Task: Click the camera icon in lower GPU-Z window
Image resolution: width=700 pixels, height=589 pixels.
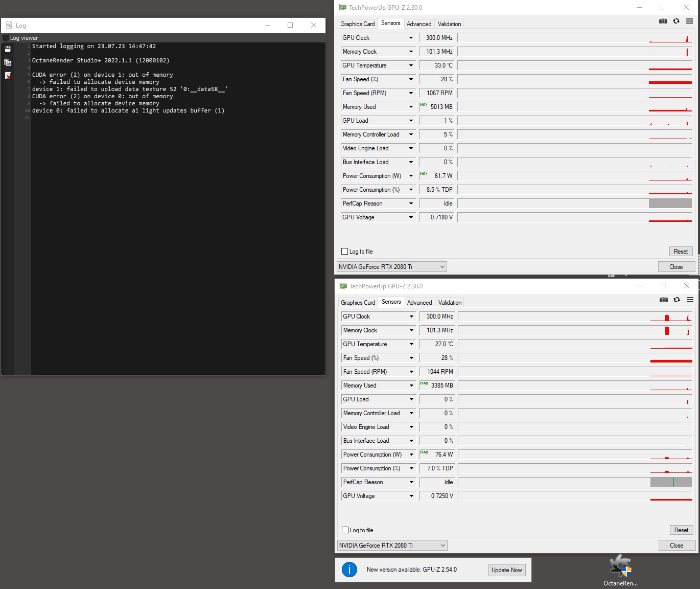Action: point(664,300)
